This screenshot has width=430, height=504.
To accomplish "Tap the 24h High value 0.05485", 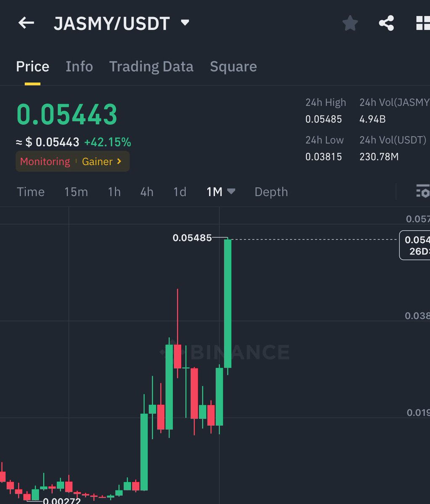I will coord(324,119).
